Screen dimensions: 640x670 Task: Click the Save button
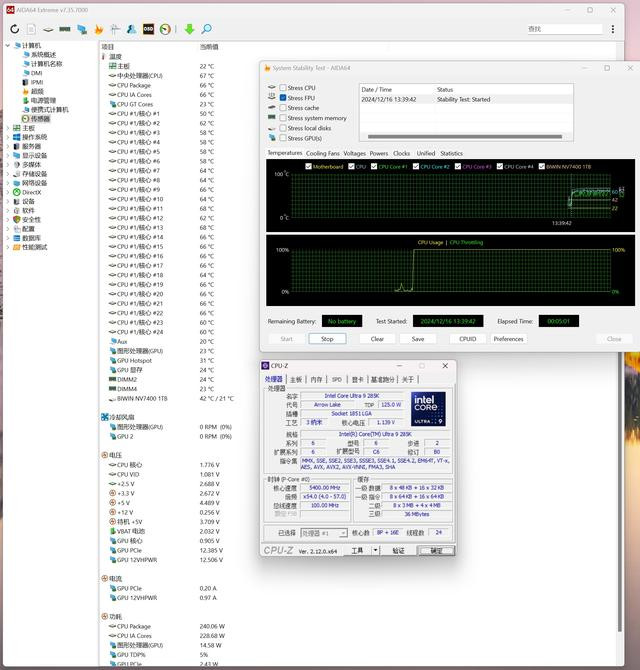[418, 339]
